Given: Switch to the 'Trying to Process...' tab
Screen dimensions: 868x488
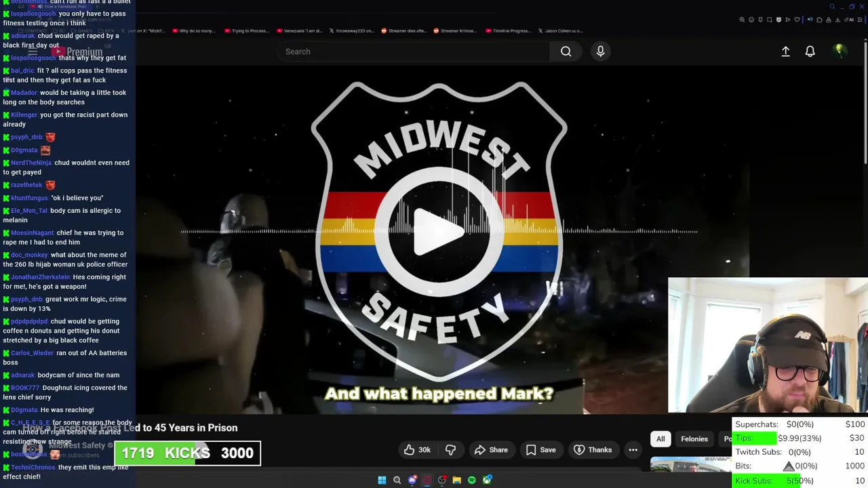Looking at the screenshot, I should [246, 30].
